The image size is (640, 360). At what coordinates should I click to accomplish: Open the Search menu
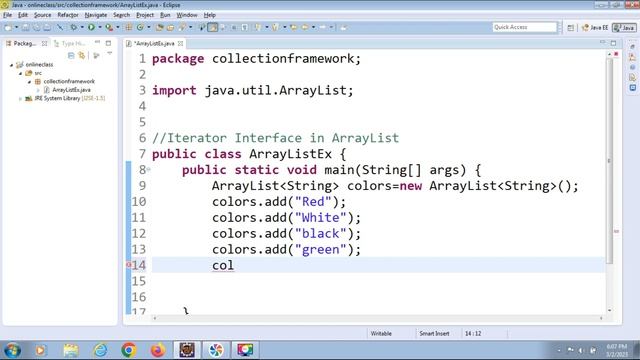click(122, 15)
